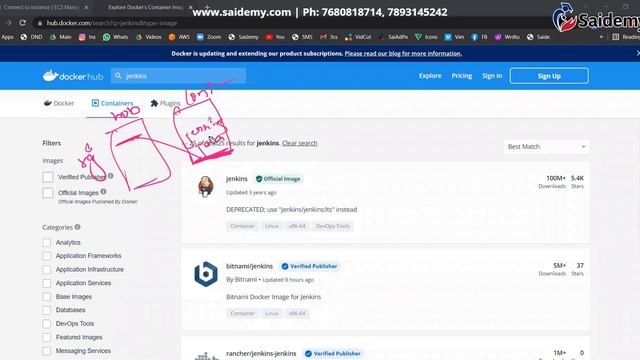
Task: Click the Categories info icon
Action: (x=78, y=227)
